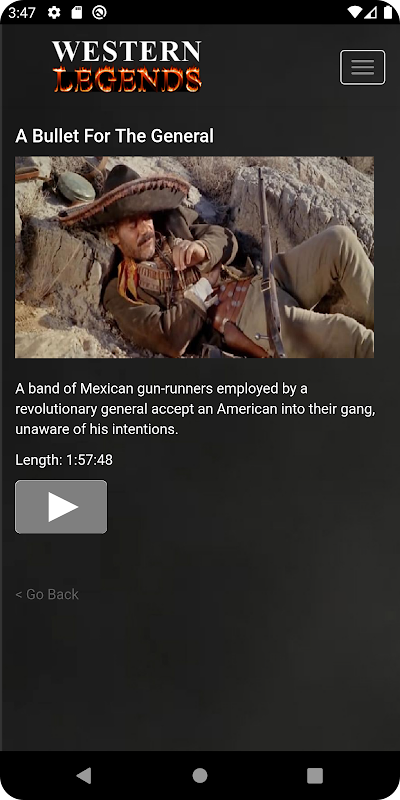Open the movie still thumbnail
The width and height of the screenshot is (400, 800).
(194, 257)
